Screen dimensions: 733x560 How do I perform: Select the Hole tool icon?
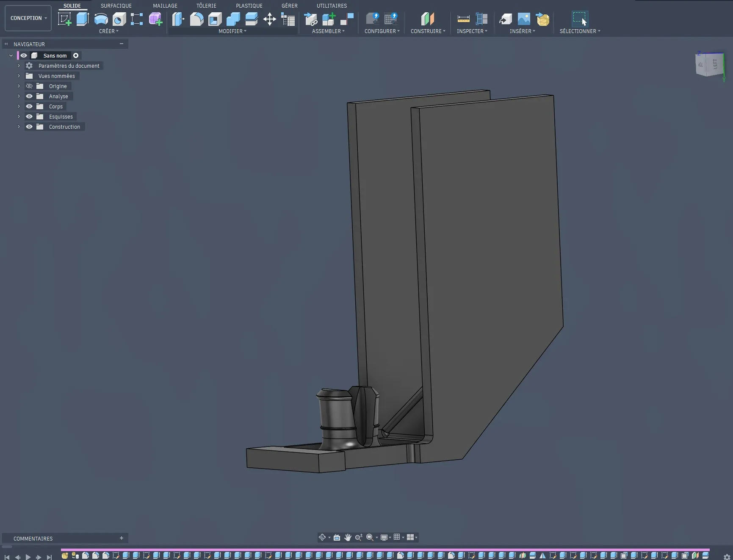pyautogui.click(x=119, y=19)
